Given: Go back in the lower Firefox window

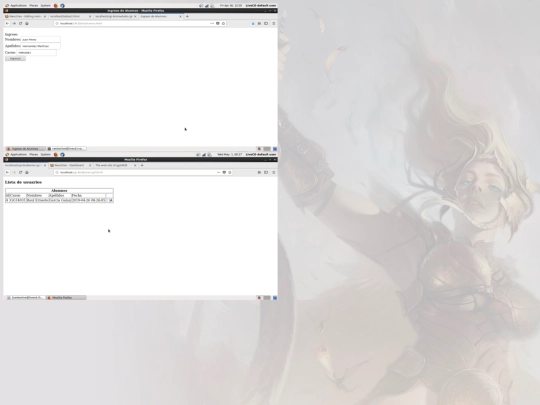Looking at the screenshot, I should [x=7, y=172].
